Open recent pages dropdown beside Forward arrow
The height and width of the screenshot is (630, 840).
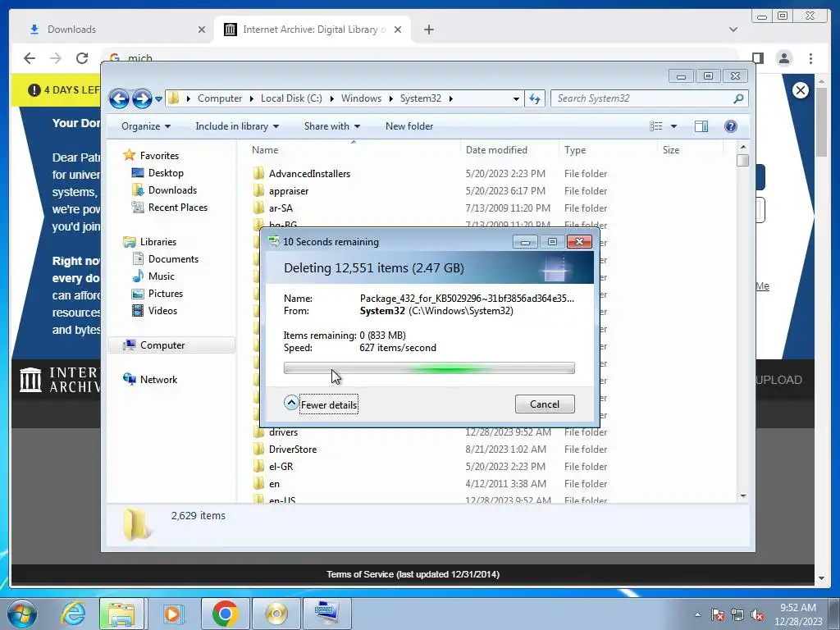tap(158, 99)
